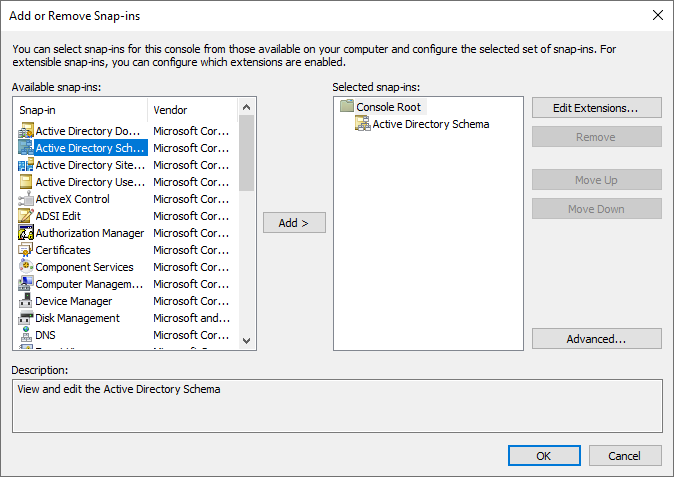The width and height of the screenshot is (674, 477).
Task: Click the Active Directory Users snap-in icon
Action: (x=26, y=182)
